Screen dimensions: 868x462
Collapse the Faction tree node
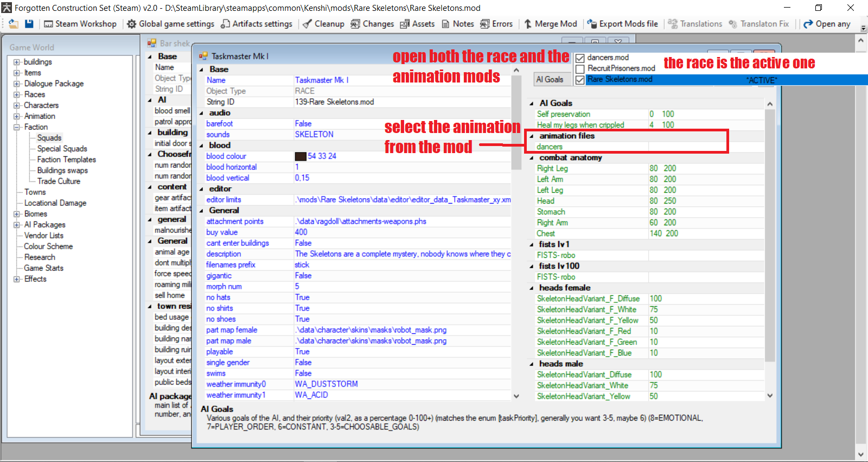point(17,127)
